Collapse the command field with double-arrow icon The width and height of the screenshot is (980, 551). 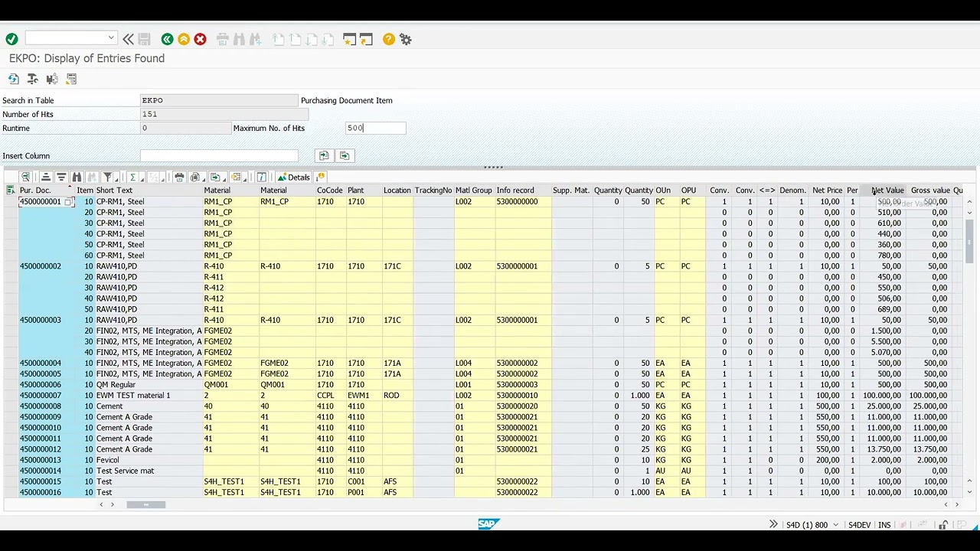[128, 39]
